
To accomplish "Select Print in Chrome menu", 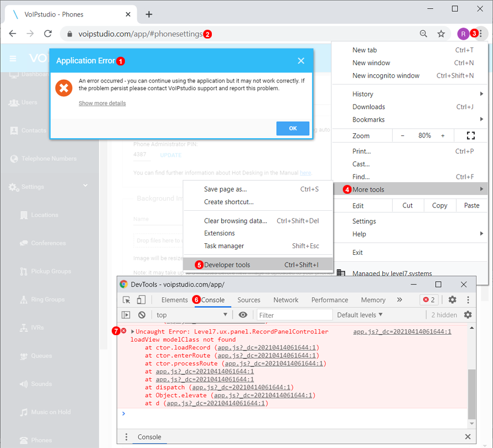I will [x=410, y=151].
